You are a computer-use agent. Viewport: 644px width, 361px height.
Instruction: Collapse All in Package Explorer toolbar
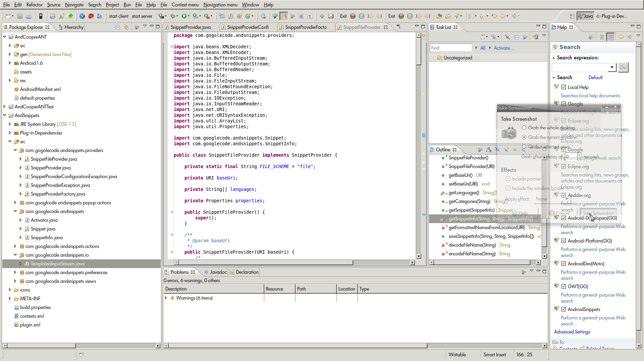118,27
